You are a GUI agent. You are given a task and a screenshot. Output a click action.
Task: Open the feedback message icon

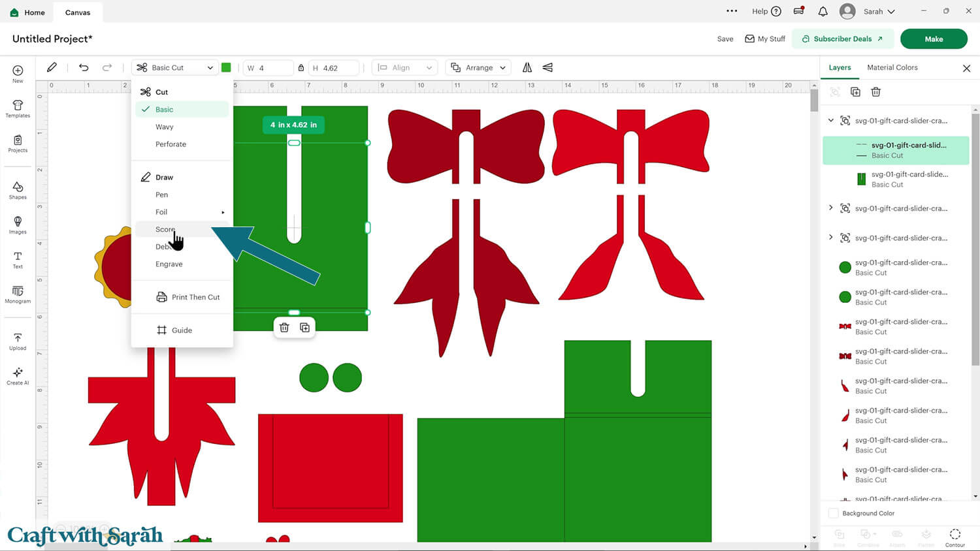[798, 11]
